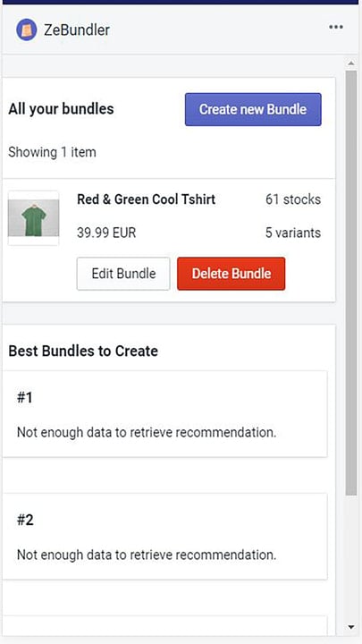362x644 pixels.
Task: Click the Showing 1 item text
Action: coord(52,152)
